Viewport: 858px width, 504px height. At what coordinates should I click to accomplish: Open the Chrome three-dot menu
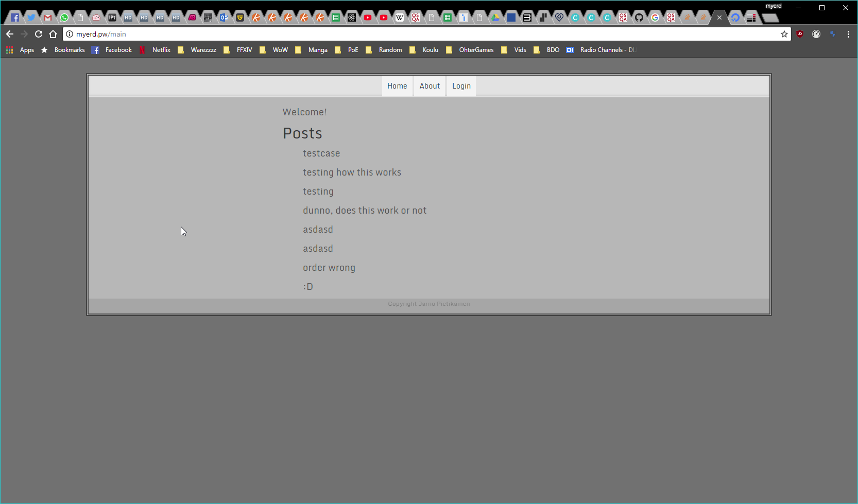pyautogui.click(x=848, y=34)
